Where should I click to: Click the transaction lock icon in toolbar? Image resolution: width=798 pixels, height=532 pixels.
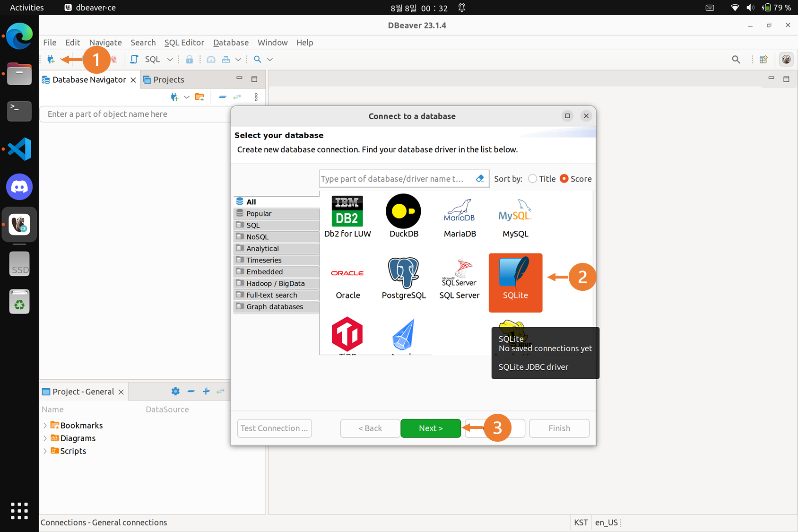pos(189,59)
